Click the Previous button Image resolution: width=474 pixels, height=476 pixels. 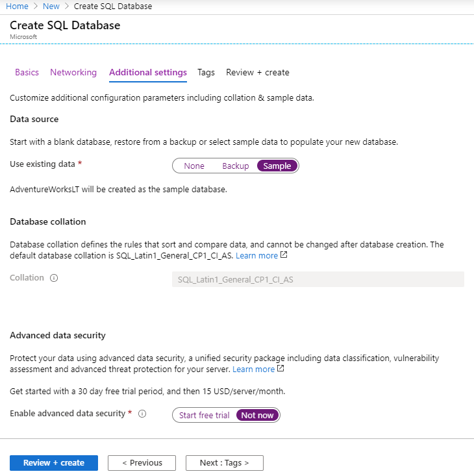click(142, 462)
